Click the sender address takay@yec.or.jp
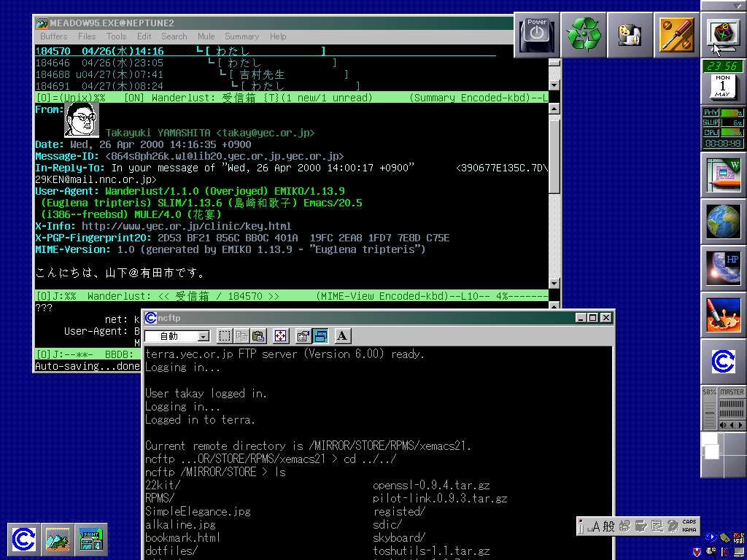 (266, 133)
